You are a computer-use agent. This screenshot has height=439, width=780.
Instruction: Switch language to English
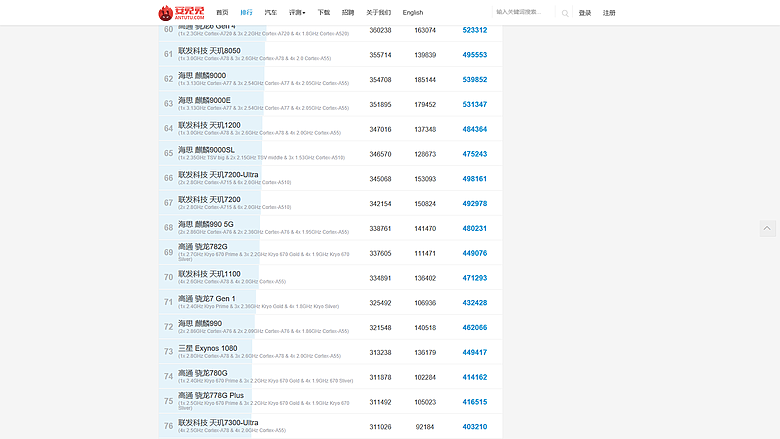(413, 12)
